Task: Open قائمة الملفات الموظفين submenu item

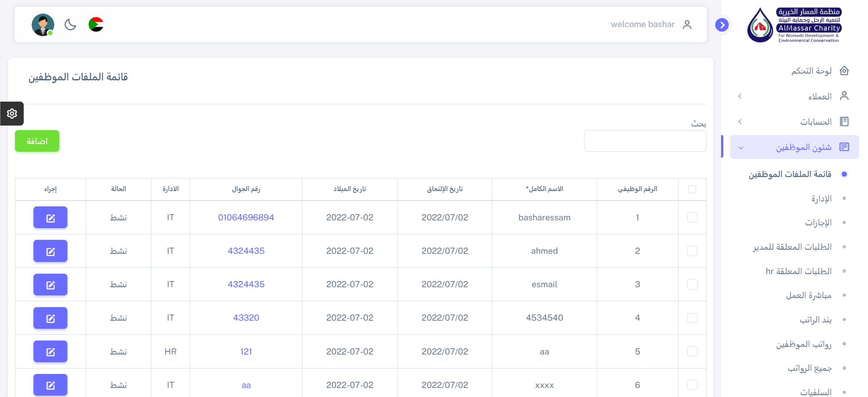Action: (x=790, y=174)
